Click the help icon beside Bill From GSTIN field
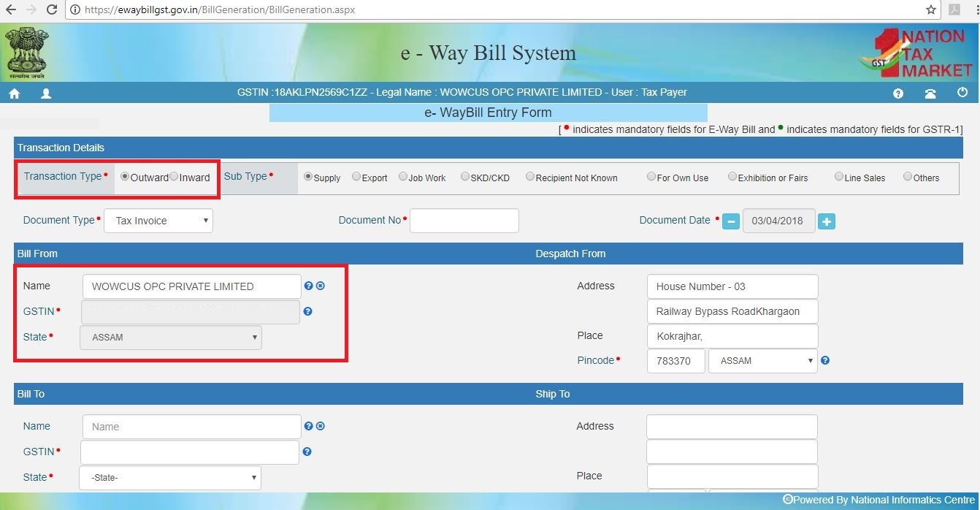Image resolution: width=980 pixels, height=510 pixels. pyautogui.click(x=307, y=311)
